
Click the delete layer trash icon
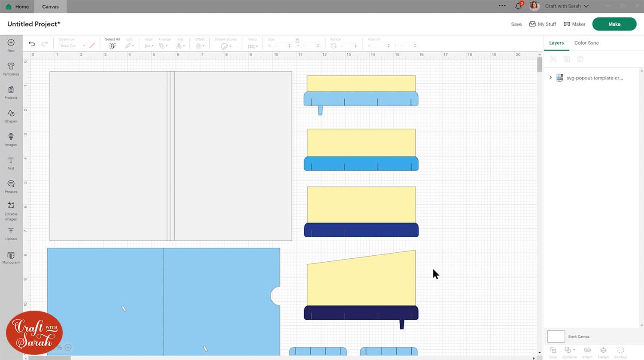click(580, 59)
